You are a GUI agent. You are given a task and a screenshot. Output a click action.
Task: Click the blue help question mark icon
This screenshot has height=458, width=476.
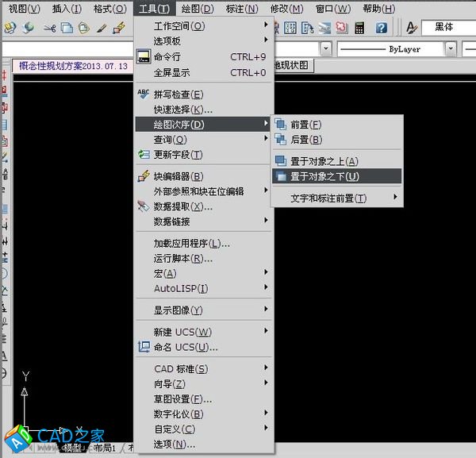click(382, 28)
